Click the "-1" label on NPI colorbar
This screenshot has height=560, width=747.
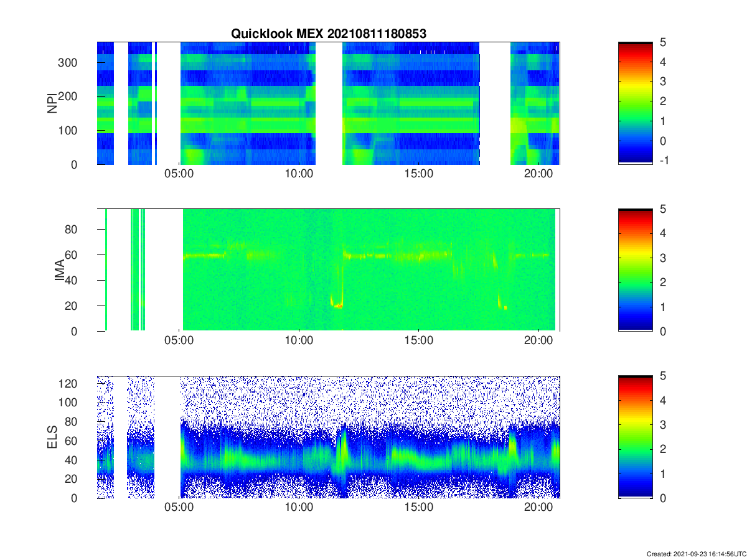(664, 161)
